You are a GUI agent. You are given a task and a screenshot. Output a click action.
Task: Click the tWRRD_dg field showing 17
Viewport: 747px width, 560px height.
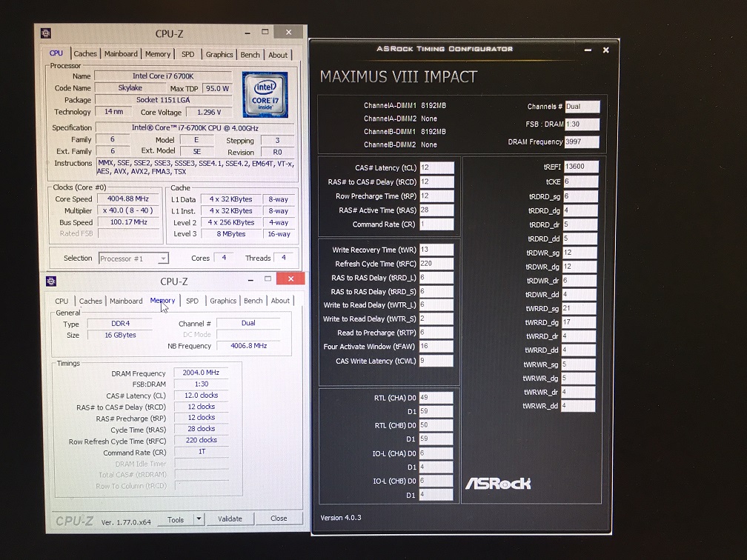[579, 322]
